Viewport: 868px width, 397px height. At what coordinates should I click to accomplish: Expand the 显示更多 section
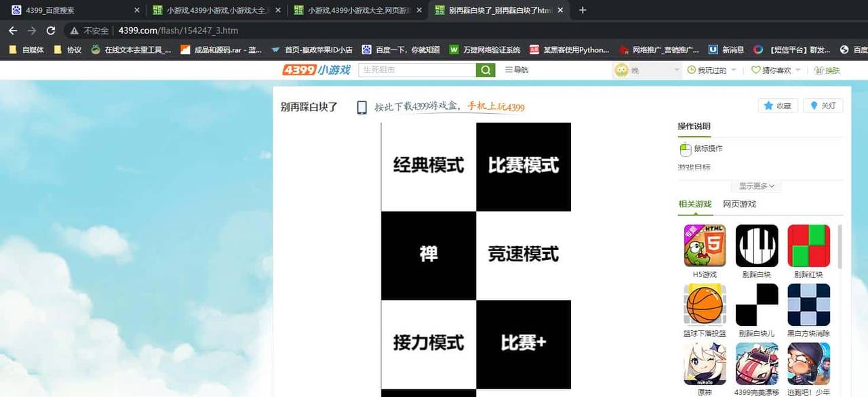(x=755, y=186)
